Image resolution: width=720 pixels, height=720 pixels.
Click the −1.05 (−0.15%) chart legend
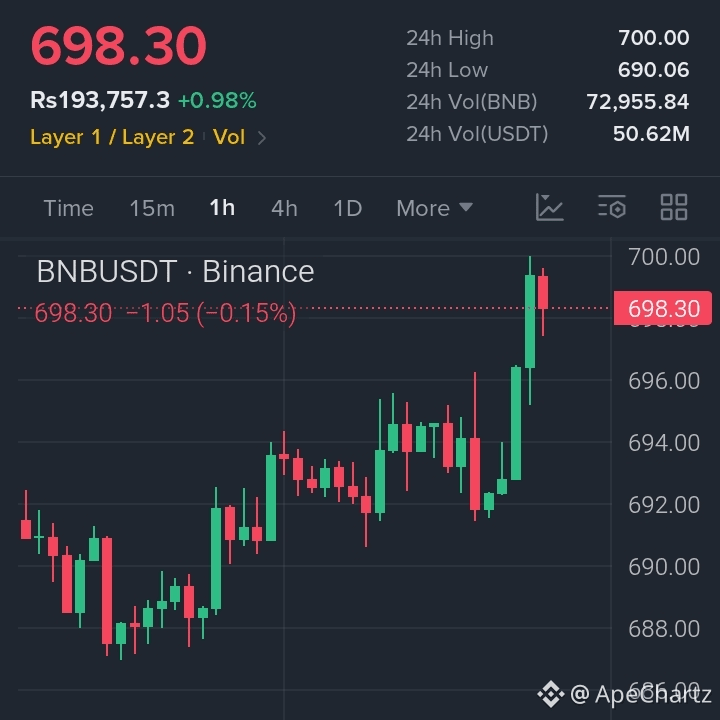(211, 313)
